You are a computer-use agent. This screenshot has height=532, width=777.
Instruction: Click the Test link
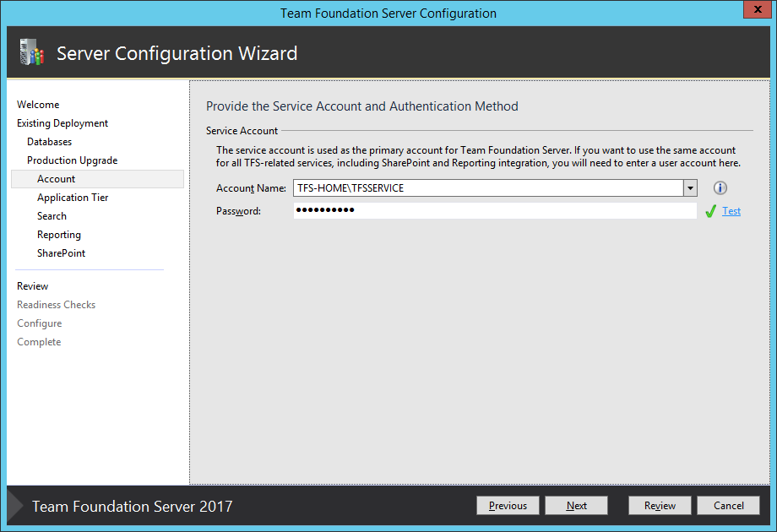tap(731, 211)
